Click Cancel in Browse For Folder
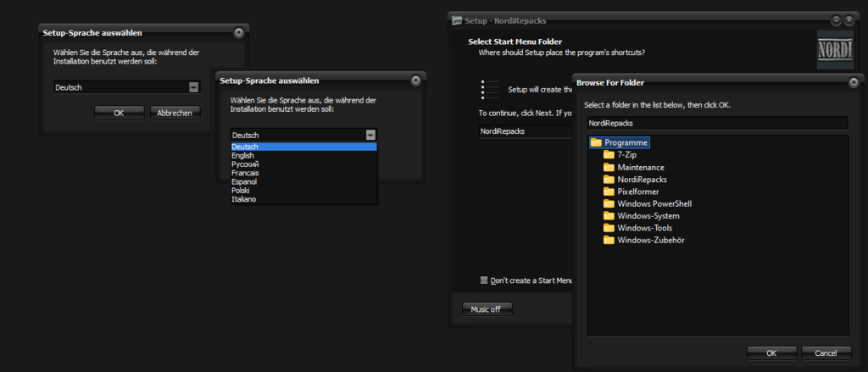The image size is (868, 372). click(826, 353)
